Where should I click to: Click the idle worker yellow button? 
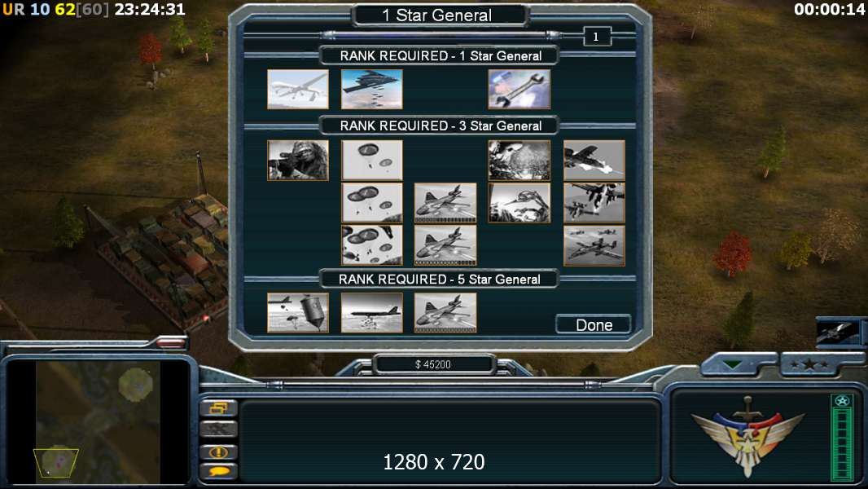pyautogui.click(x=218, y=408)
